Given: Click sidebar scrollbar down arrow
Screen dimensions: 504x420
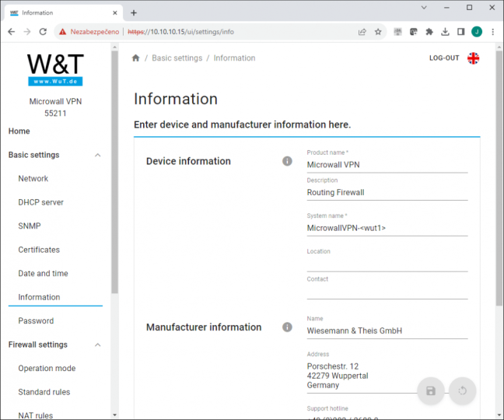Looking at the screenshot, I should point(115,415).
